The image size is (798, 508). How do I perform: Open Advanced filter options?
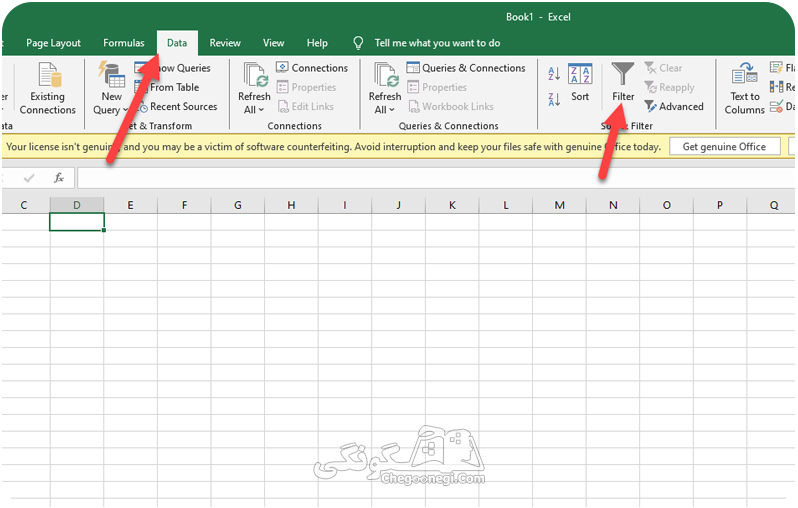(x=674, y=107)
